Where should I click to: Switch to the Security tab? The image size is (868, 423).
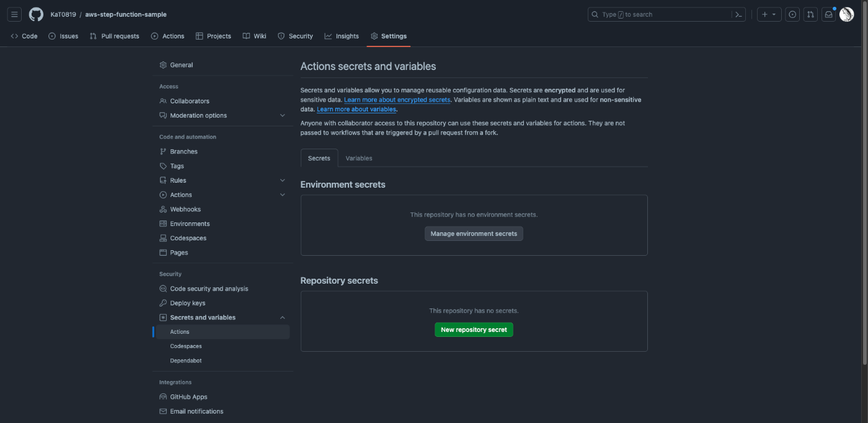click(x=295, y=36)
